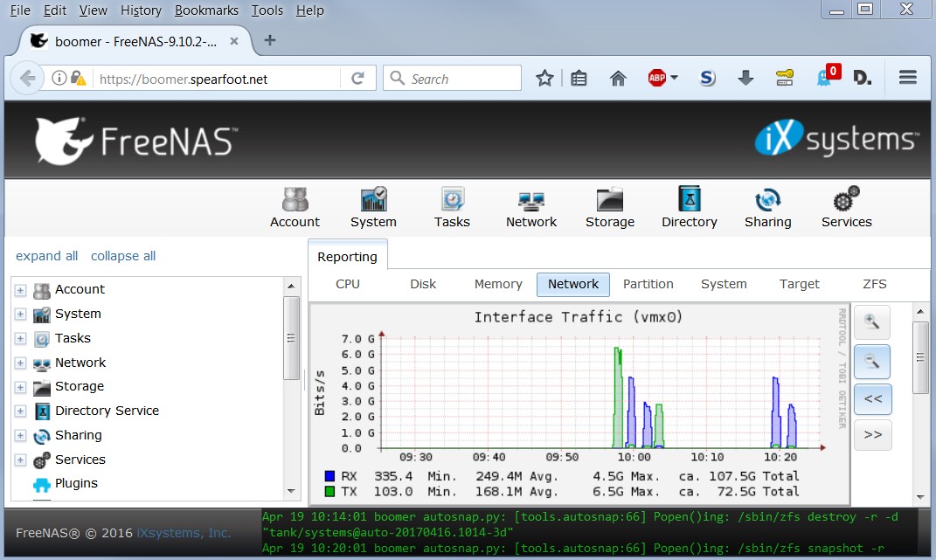The image size is (936, 560).
Task: Switch to the Memory reporting tab
Action: (498, 284)
